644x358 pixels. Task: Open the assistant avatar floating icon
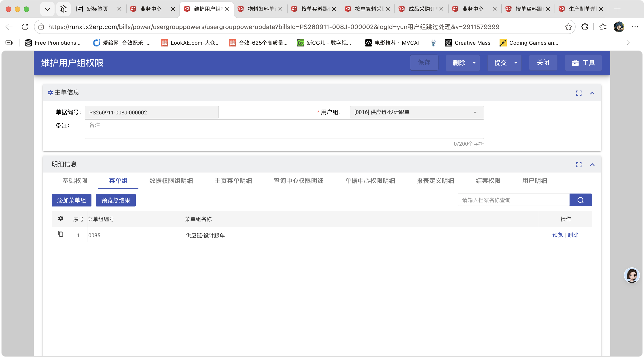(632, 275)
